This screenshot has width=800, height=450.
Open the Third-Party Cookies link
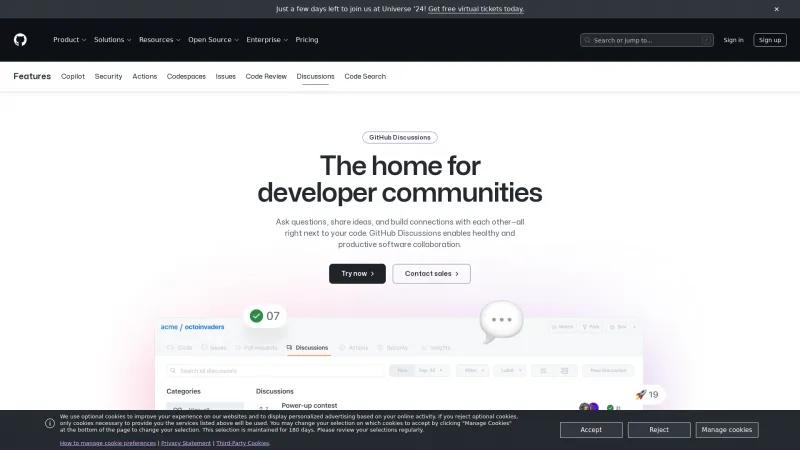[x=242, y=443]
